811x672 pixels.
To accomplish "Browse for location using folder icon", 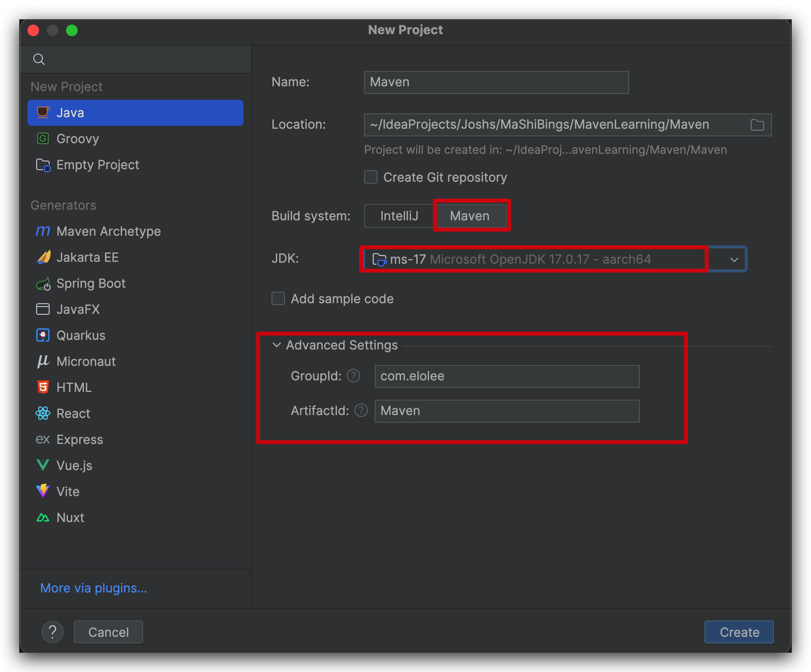I will pyautogui.click(x=757, y=125).
